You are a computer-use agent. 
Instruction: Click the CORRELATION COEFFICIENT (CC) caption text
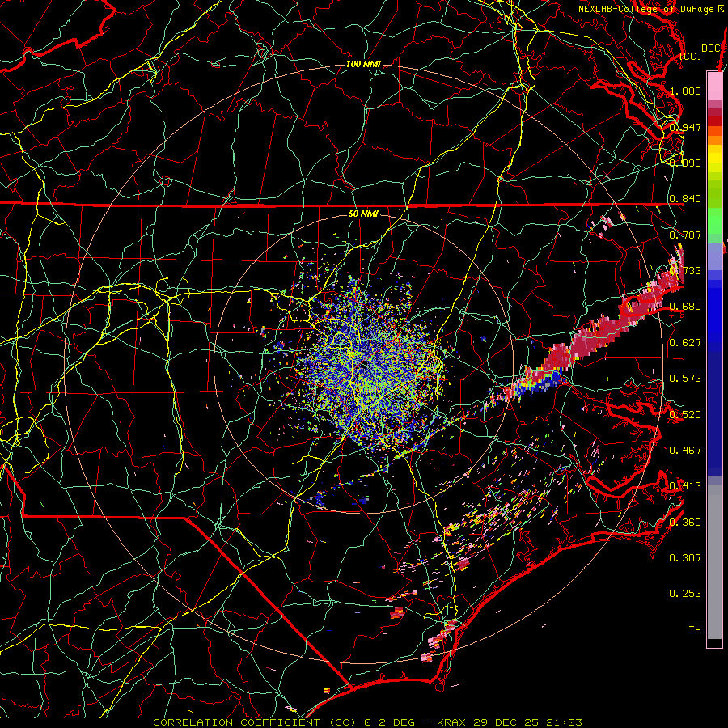[255, 722]
